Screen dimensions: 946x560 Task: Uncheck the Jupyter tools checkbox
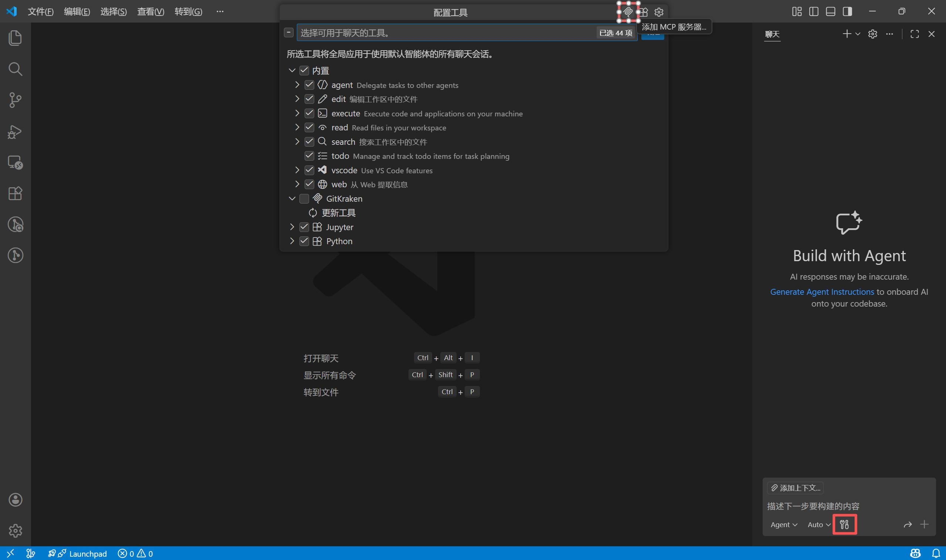[x=304, y=227]
